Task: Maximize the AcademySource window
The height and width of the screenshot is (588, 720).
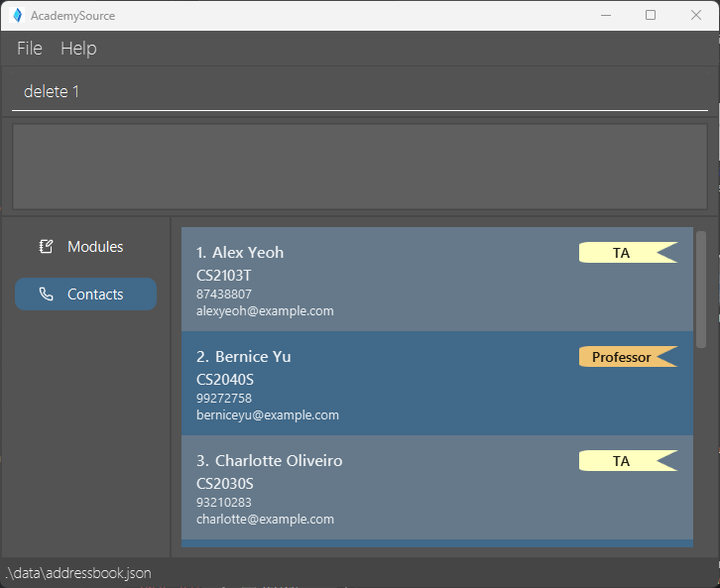Action: point(651,15)
